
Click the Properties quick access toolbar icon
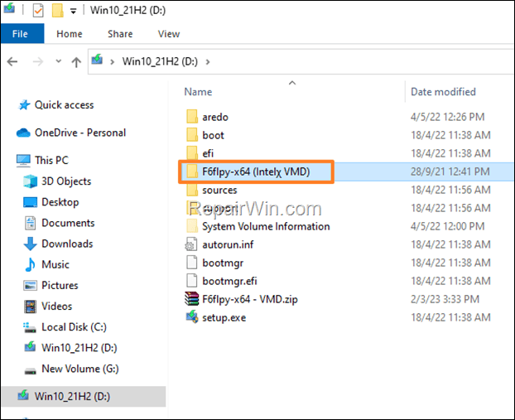pyautogui.click(x=38, y=11)
